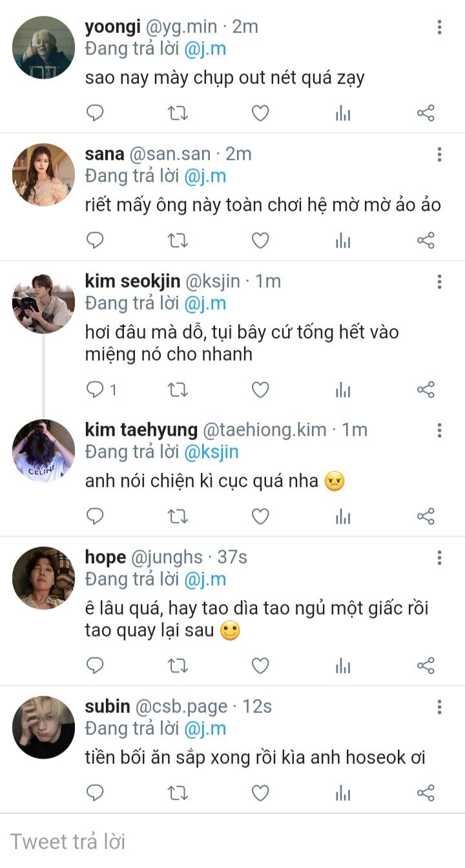View hope's avatar thumbnail
The image size is (465, 868).
pos(43,578)
